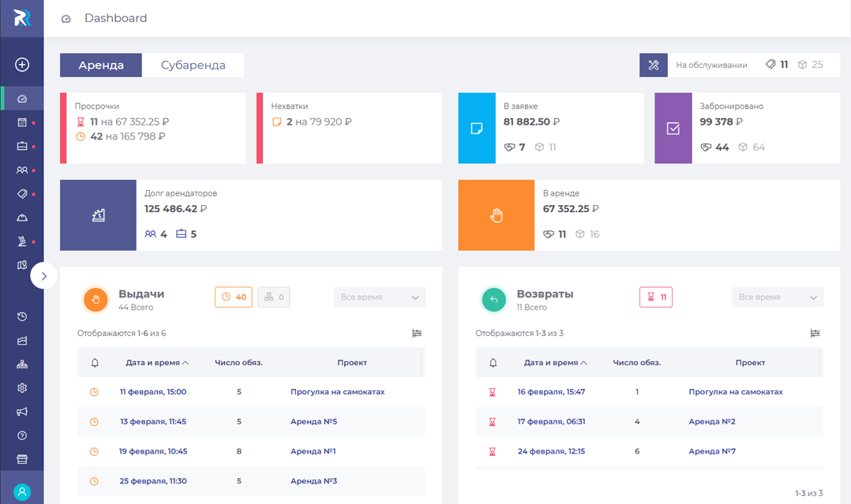Image resolution: width=851 pixels, height=504 pixels.
Task: Open the settings gear in sidebar
Action: [22, 388]
